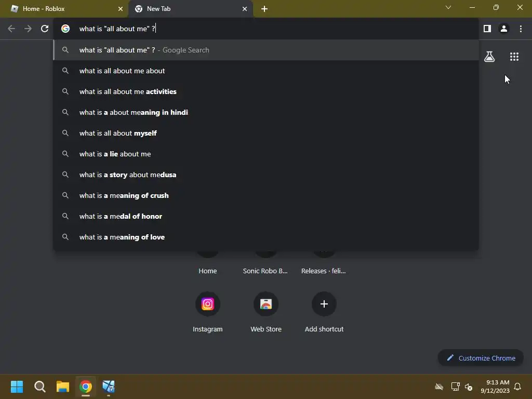This screenshot has height=399, width=532.
Task: Open the network status tray icon
Action: point(455,387)
